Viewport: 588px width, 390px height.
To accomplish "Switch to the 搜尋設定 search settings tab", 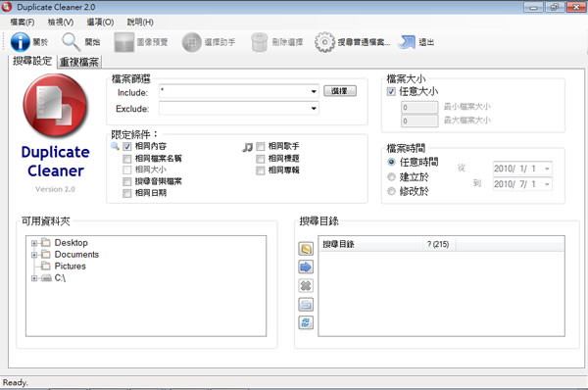I will pyautogui.click(x=32, y=61).
